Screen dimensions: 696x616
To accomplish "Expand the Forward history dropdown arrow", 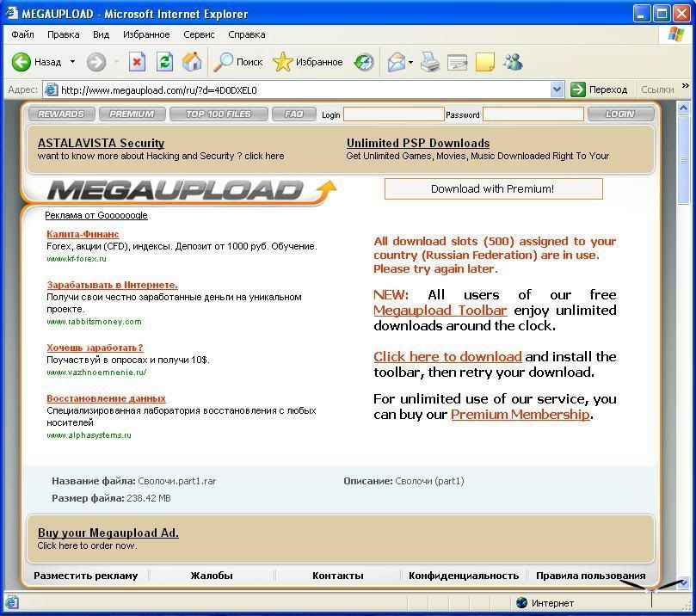I will tap(116, 62).
